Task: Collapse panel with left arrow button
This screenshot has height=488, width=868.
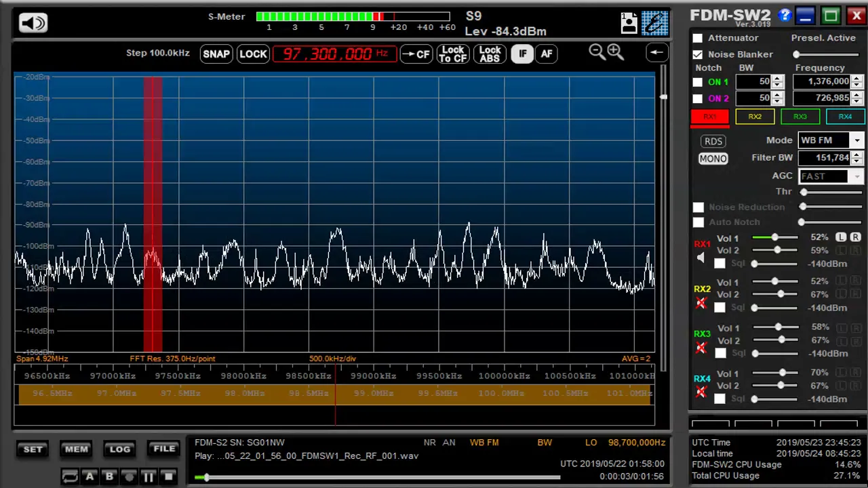Action: click(656, 52)
